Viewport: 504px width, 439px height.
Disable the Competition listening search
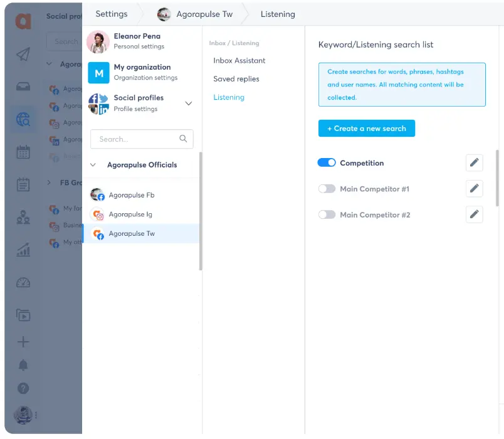tap(326, 162)
